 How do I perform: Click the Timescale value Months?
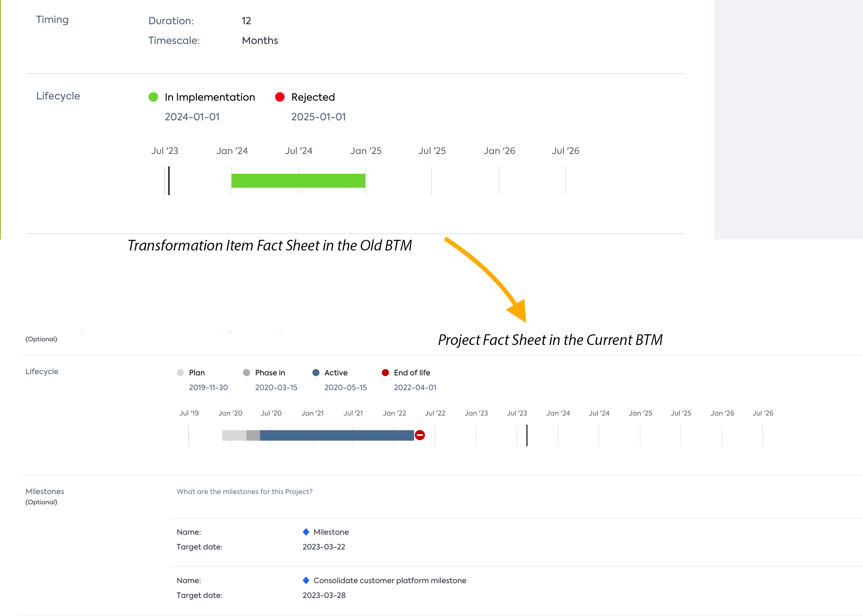260,41
